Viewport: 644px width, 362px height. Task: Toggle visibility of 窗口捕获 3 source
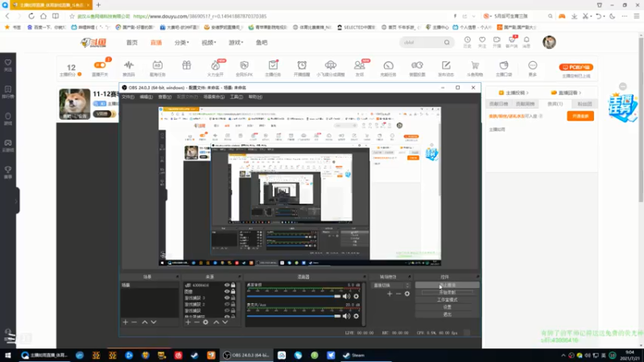(227, 298)
